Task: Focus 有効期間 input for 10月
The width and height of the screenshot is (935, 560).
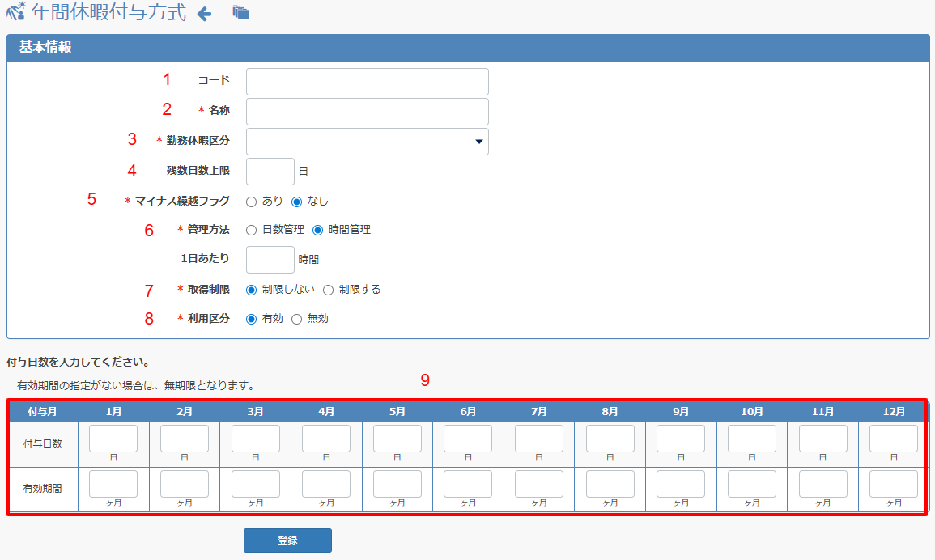Action: 752,484
